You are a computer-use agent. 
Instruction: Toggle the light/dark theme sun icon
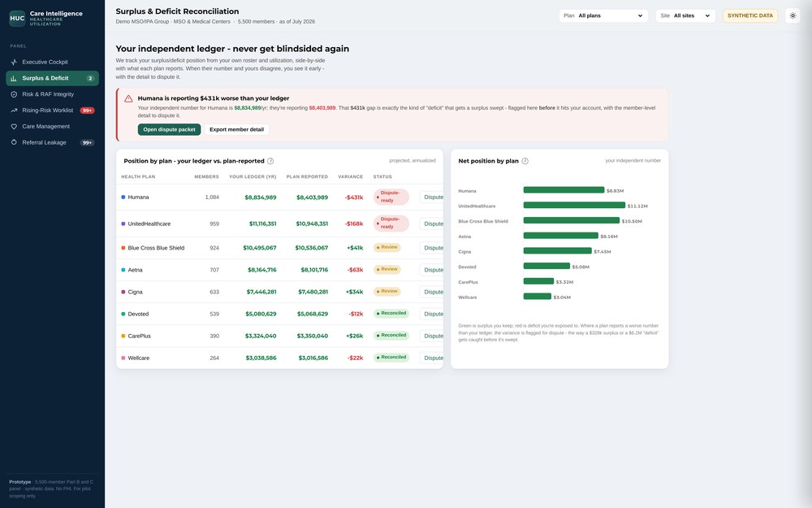pos(793,15)
